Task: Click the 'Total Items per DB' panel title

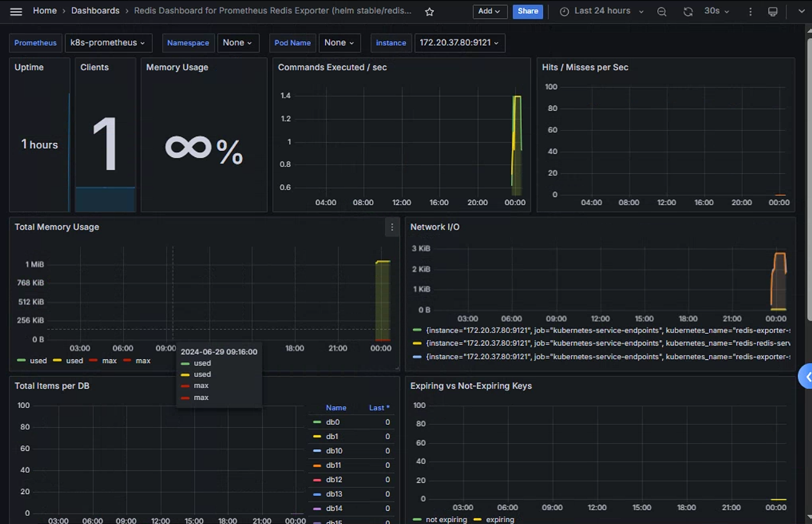Action: point(52,386)
